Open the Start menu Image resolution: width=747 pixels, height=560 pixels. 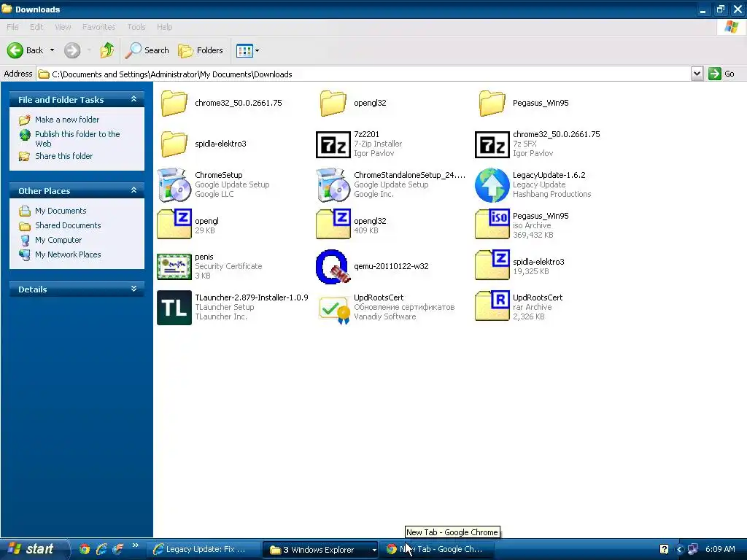pyautogui.click(x=34, y=549)
